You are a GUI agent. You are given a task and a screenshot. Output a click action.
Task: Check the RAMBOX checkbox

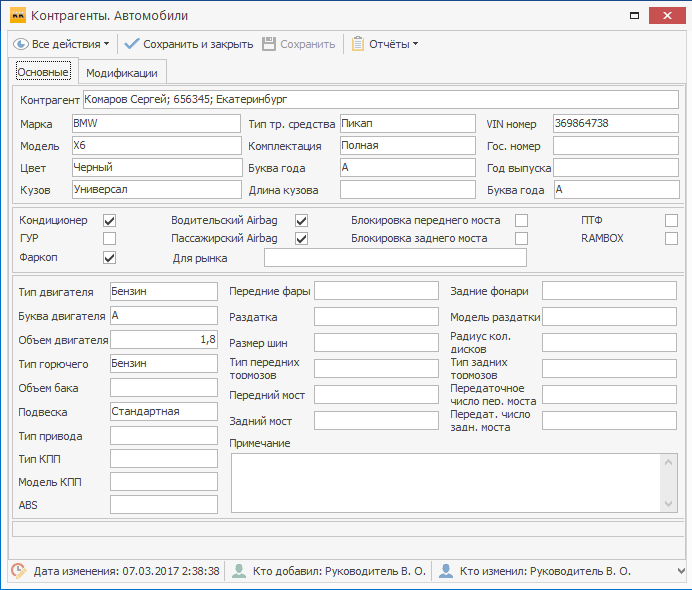[671, 239]
